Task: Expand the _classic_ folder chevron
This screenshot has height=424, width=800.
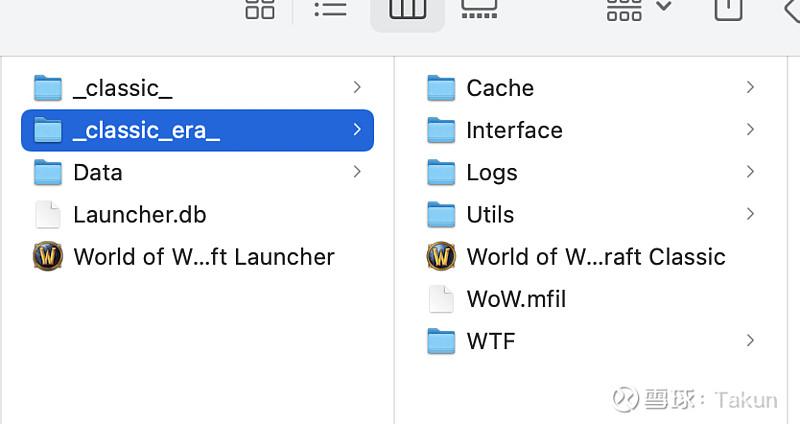Action: [x=357, y=87]
